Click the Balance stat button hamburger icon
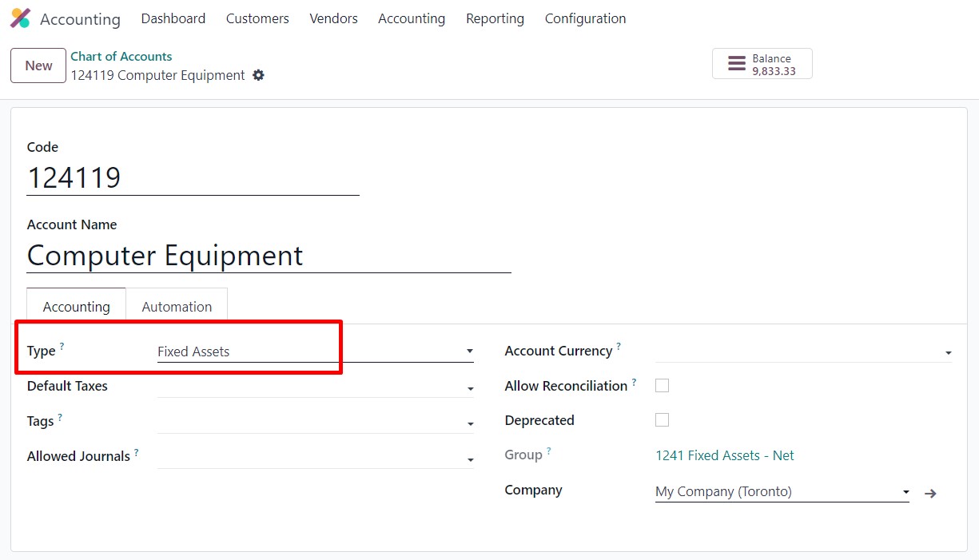The image size is (979, 560). click(737, 64)
